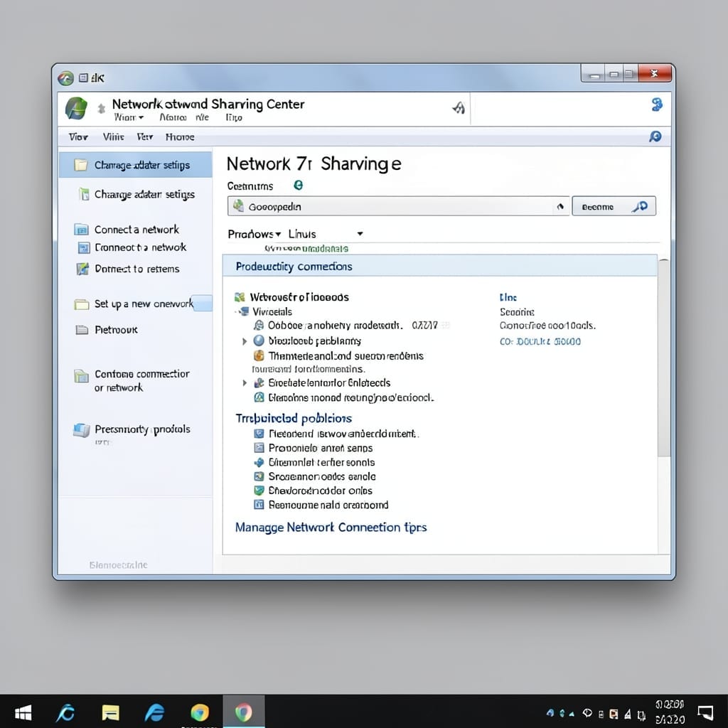Open the 'Verr' menu
Image resolution: width=728 pixels, height=728 pixels.
point(145,137)
